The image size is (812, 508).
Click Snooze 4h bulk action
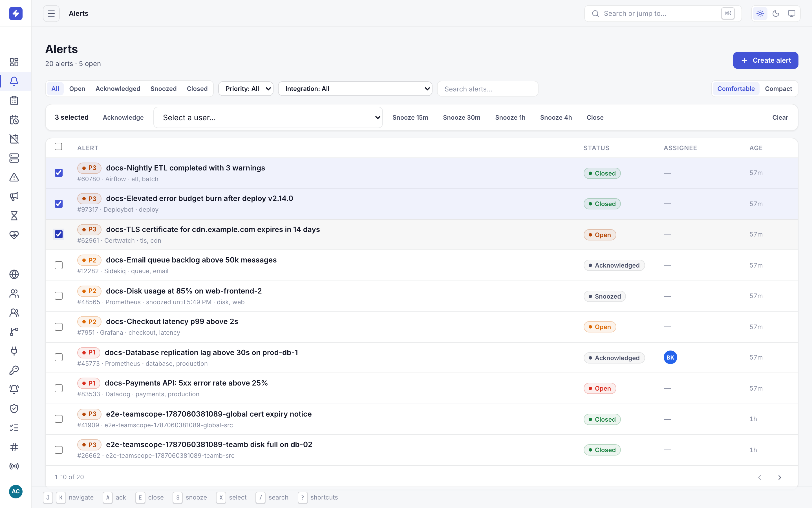(556, 117)
